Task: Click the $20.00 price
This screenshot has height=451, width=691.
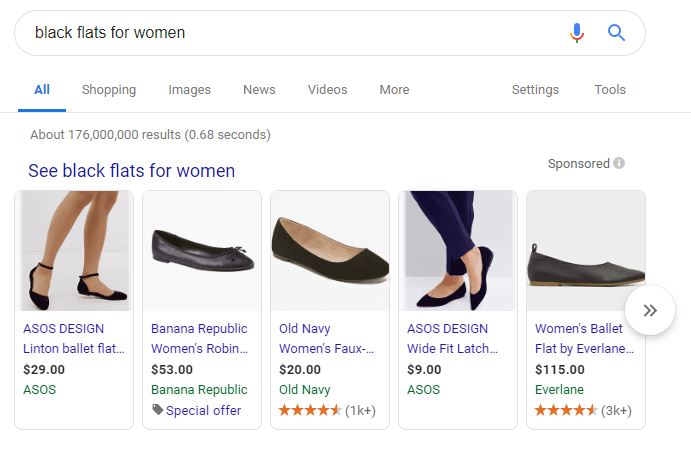Action: click(x=300, y=369)
